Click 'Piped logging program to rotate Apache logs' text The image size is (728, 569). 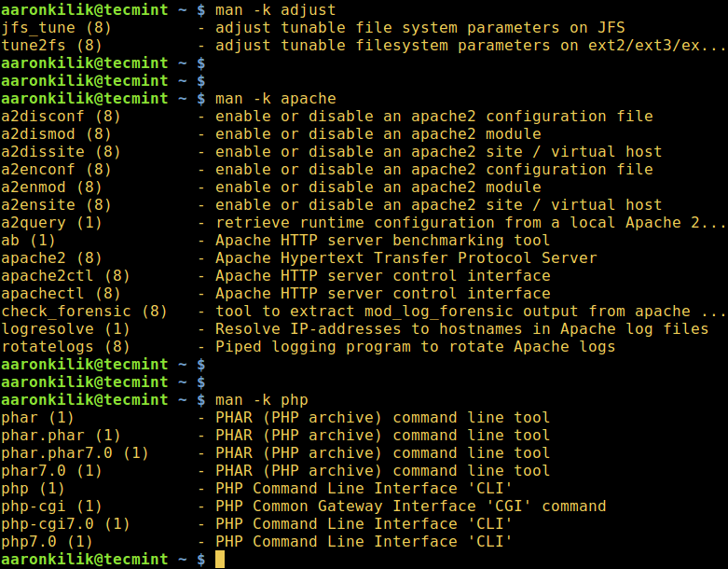[x=415, y=346]
